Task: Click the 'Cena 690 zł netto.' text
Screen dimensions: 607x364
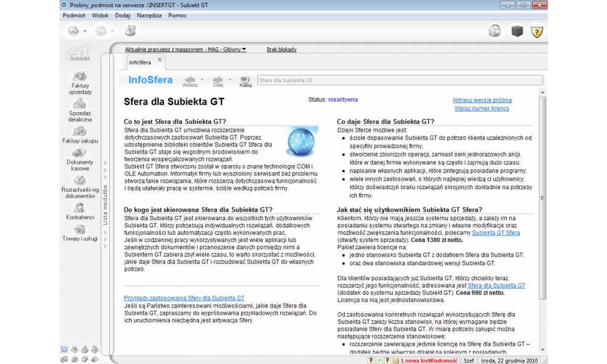Action: click(x=480, y=293)
